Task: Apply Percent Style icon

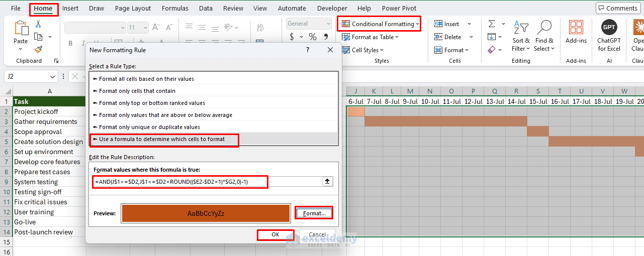Action: (x=313, y=37)
